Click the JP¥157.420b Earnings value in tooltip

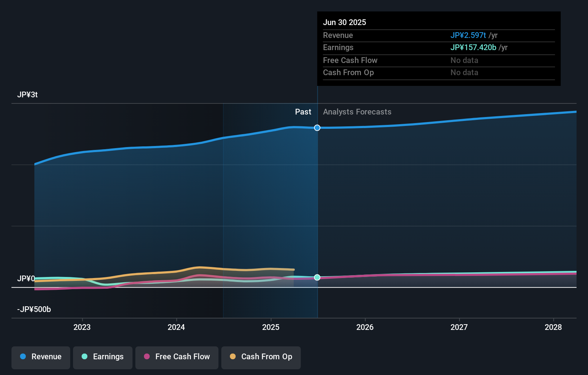click(473, 47)
